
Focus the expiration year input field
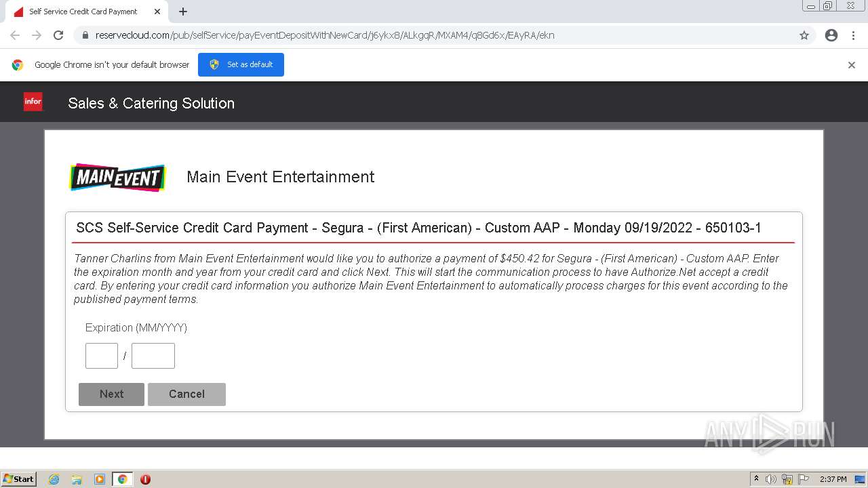click(x=153, y=356)
